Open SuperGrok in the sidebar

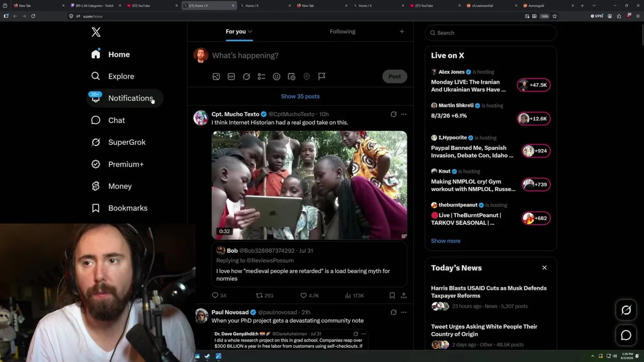[x=119, y=142]
